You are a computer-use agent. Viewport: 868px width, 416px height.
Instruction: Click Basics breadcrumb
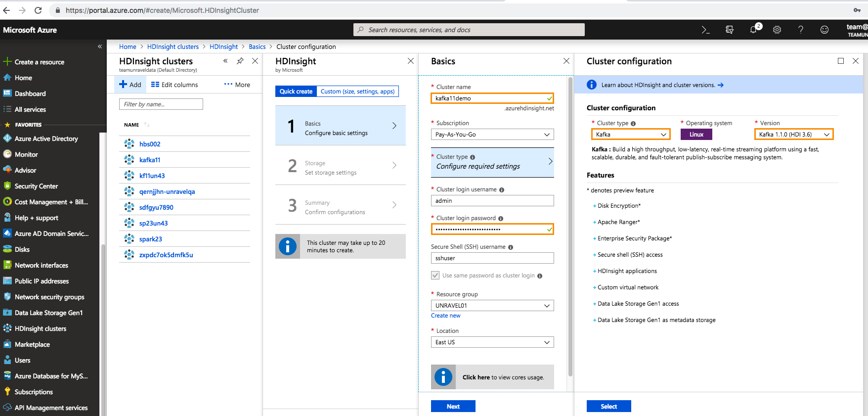pos(257,46)
